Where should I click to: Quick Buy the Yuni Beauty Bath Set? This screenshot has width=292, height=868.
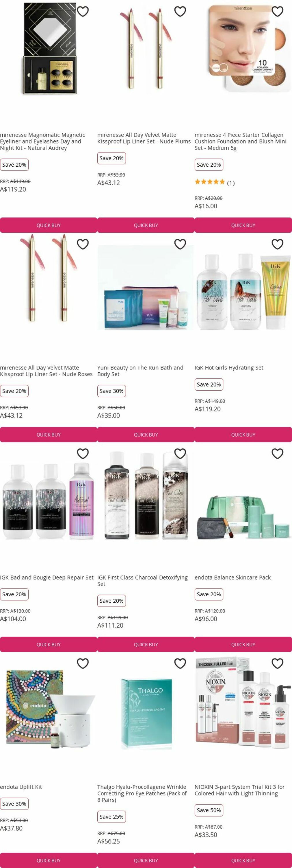coord(146,435)
